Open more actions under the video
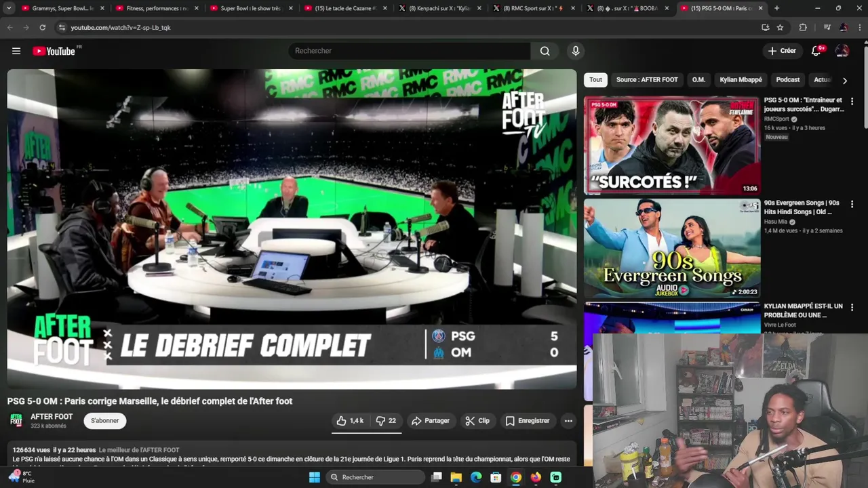Image resolution: width=868 pixels, height=488 pixels. (x=568, y=421)
